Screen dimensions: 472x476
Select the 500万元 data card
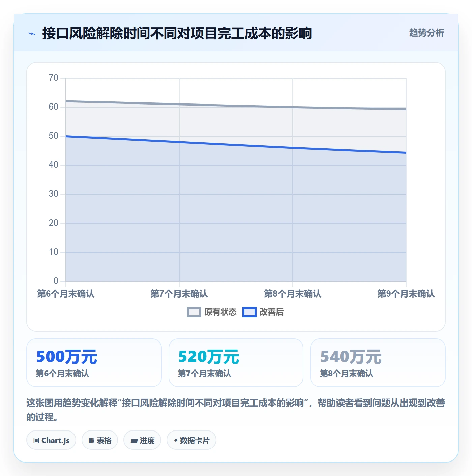pyautogui.click(x=94, y=363)
